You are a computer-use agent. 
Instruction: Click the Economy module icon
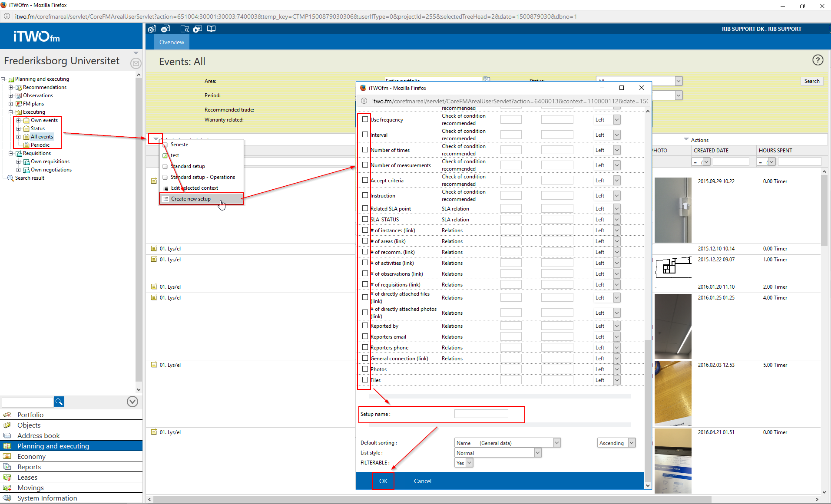[x=7, y=456]
